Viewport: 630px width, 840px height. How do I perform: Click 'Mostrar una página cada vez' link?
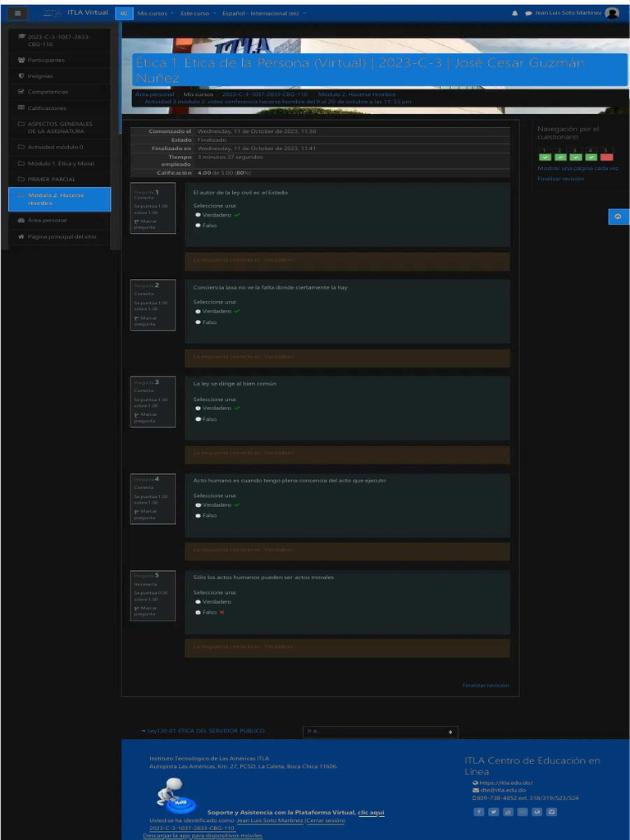point(577,167)
